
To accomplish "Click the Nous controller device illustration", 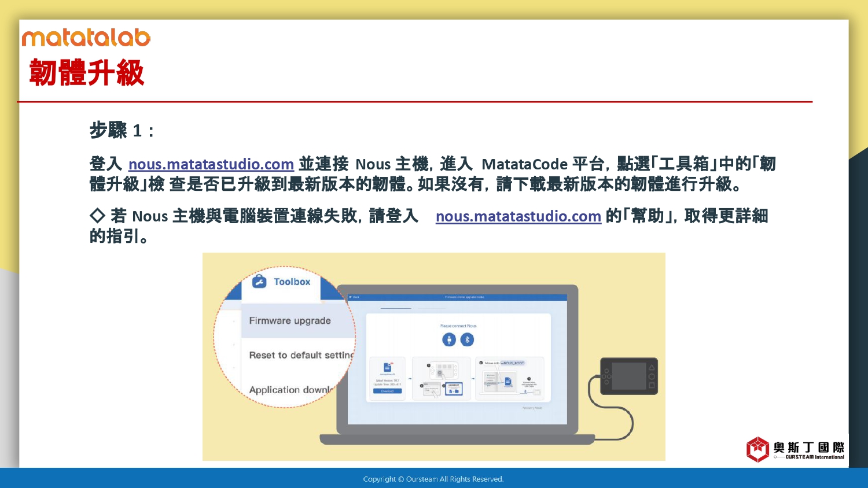I will [x=629, y=376].
